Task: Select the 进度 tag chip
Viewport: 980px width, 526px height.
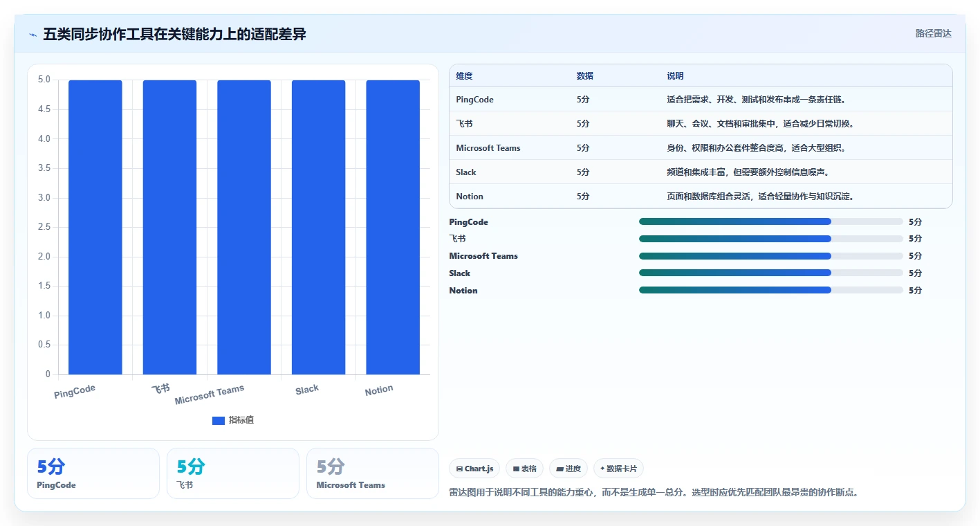Action: [x=568, y=469]
